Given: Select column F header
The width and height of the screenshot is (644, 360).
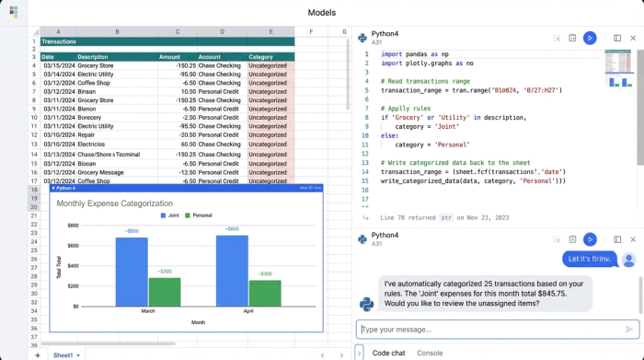Looking at the screenshot, I should (x=311, y=31).
